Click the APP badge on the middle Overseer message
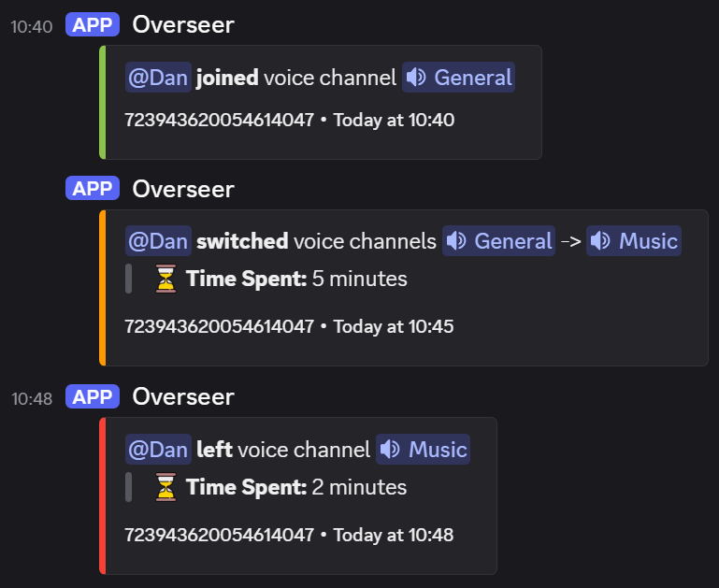Screen dimensions: 719x588 (93, 189)
